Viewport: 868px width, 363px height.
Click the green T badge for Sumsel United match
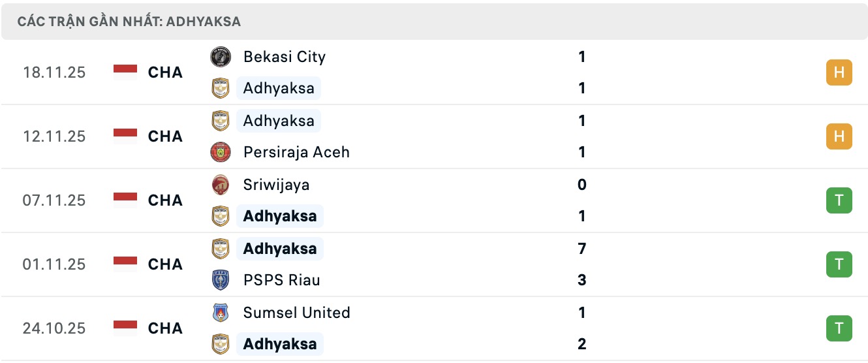839,328
